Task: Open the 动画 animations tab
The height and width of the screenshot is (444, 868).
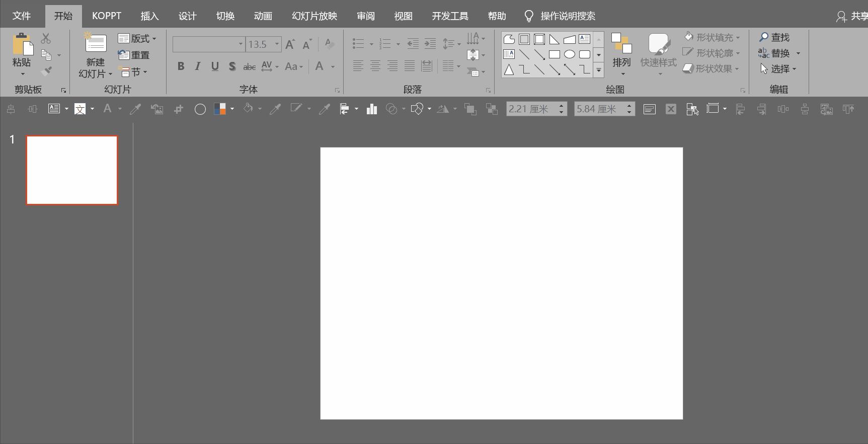Action: pyautogui.click(x=263, y=16)
